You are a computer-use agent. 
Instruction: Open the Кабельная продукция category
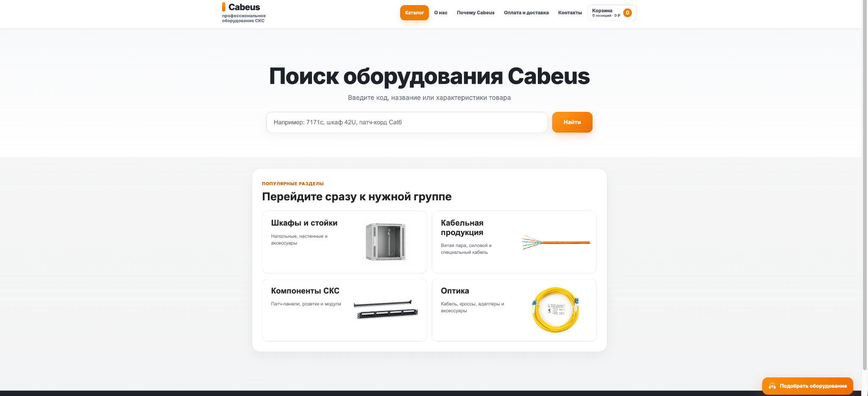pyautogui.click(x=514, y=242)
